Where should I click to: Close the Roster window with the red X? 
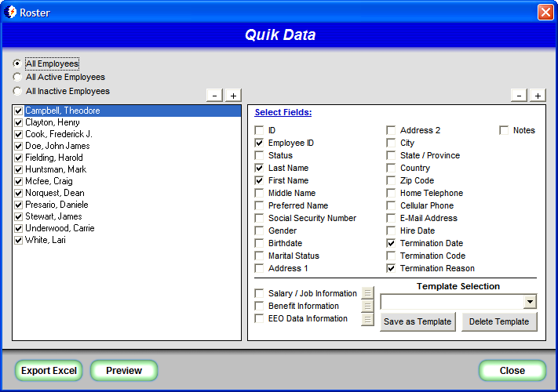point(545,12)
